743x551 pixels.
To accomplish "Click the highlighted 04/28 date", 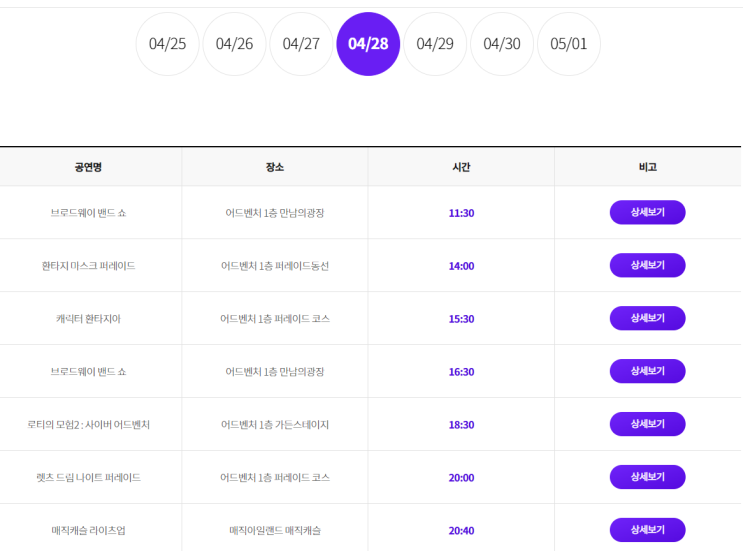I will pos(368,44).
